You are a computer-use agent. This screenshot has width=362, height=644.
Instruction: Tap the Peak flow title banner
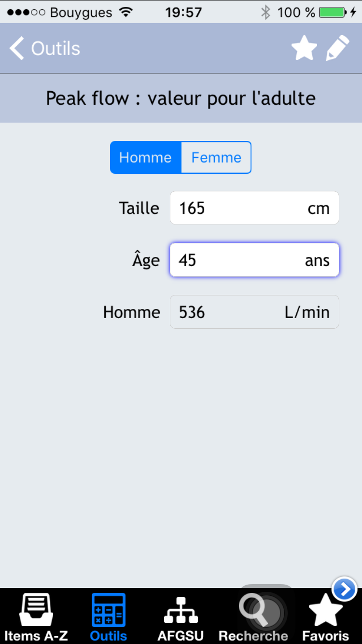[181, 98]
